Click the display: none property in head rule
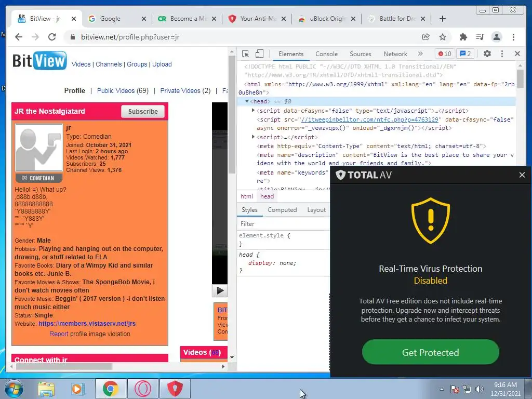Screen dimensions: 532x399 (272, 263)
